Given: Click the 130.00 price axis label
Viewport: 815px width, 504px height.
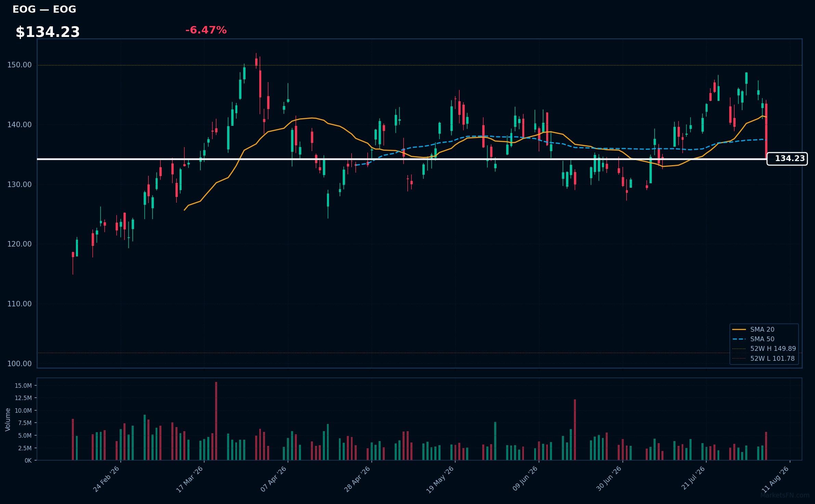Looking at the screenshot, I should 19,185.
